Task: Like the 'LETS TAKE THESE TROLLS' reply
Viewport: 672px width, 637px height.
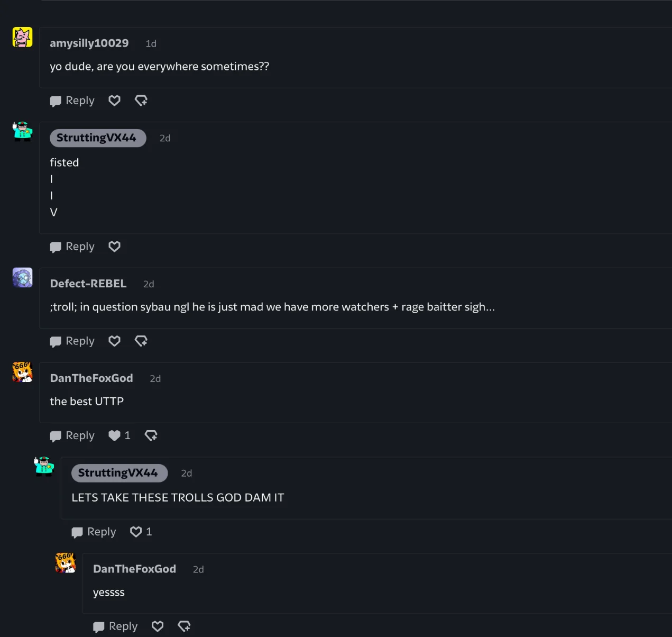Action: pyautogui.click(x=136, y=532)
